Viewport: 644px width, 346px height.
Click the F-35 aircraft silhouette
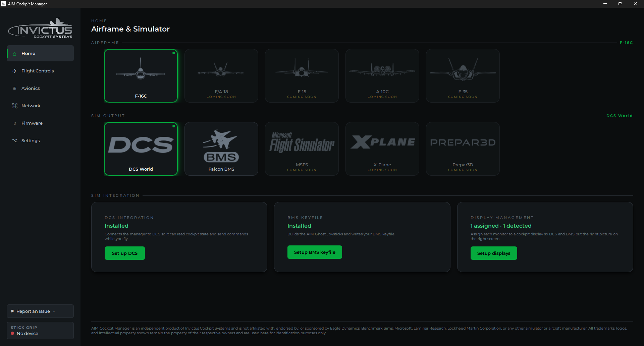[x=463, y=69]
